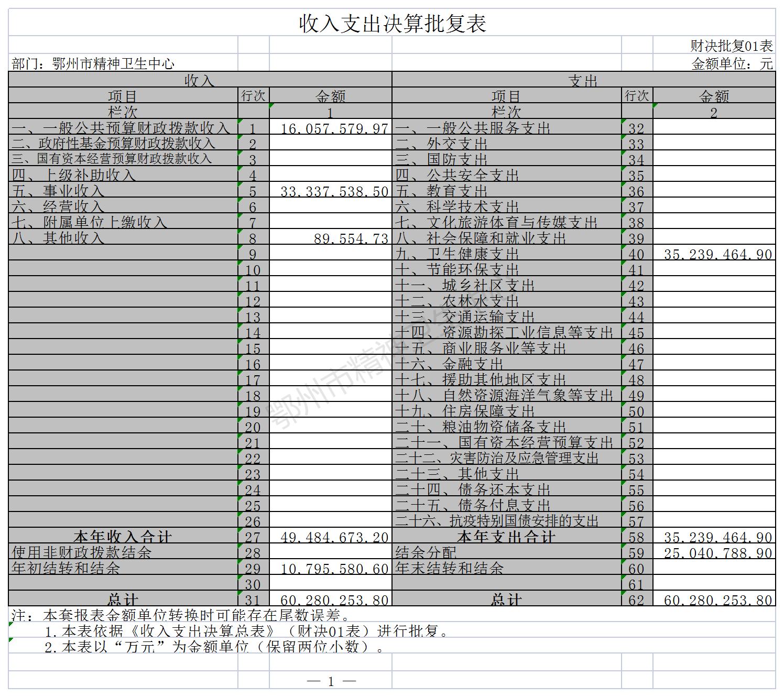Click the 援助其他地区支出 cell
Screen dimensions: 784x697
tap(507, 379)
